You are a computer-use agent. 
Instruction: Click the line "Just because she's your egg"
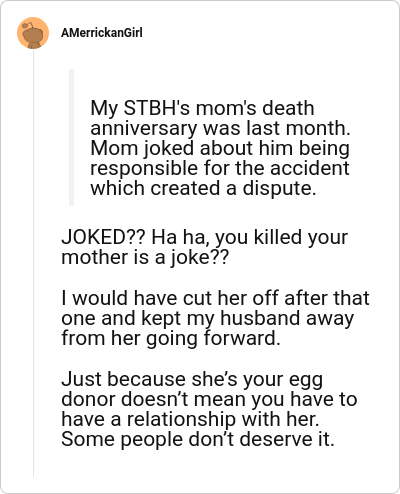pos(192,380)
